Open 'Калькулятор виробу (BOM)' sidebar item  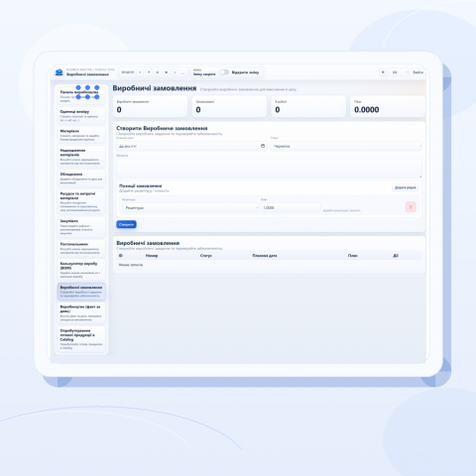tap(81, 270)
